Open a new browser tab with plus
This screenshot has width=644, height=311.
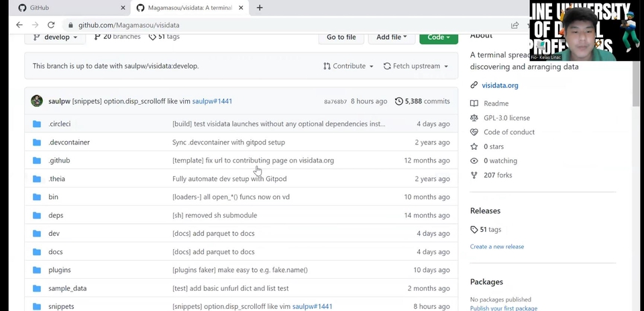pyautogui.click(x=259, y=8)
